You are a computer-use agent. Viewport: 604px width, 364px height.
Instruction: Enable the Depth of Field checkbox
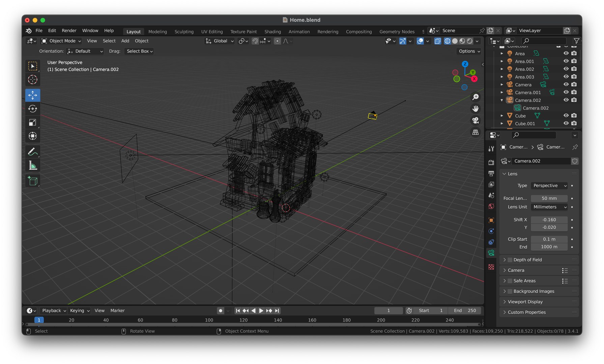510,260
